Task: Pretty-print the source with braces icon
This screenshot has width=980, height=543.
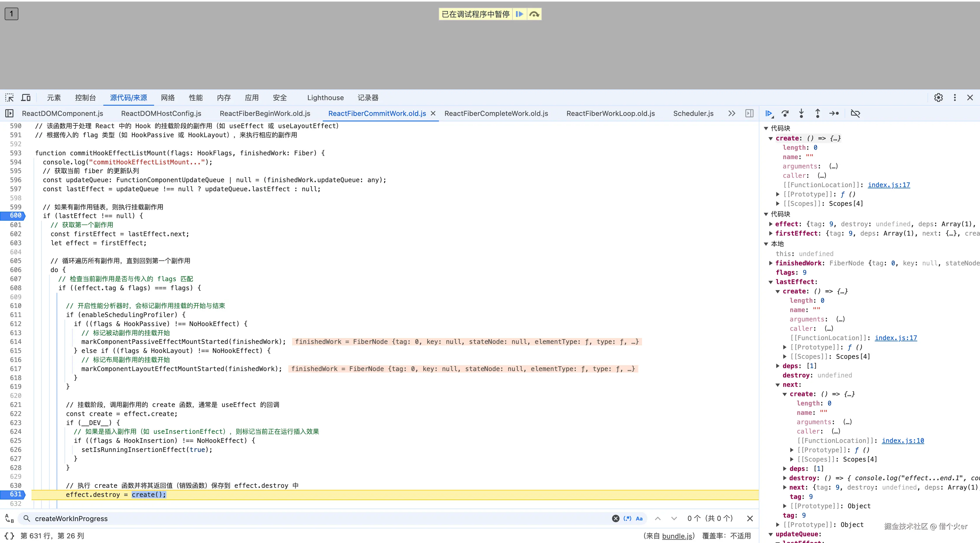Action: click(x=10, y=536)
